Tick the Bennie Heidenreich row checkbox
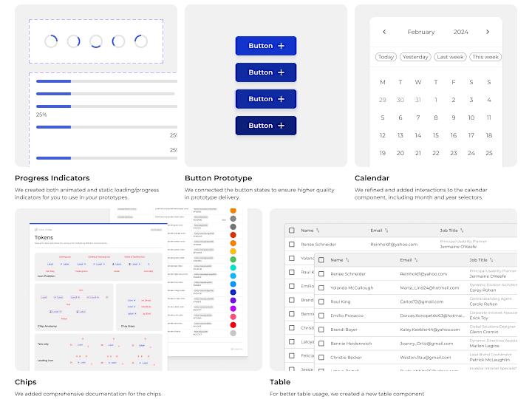This screenshot has height=399, width=532. pyautogui.click(x=321, y=344)
